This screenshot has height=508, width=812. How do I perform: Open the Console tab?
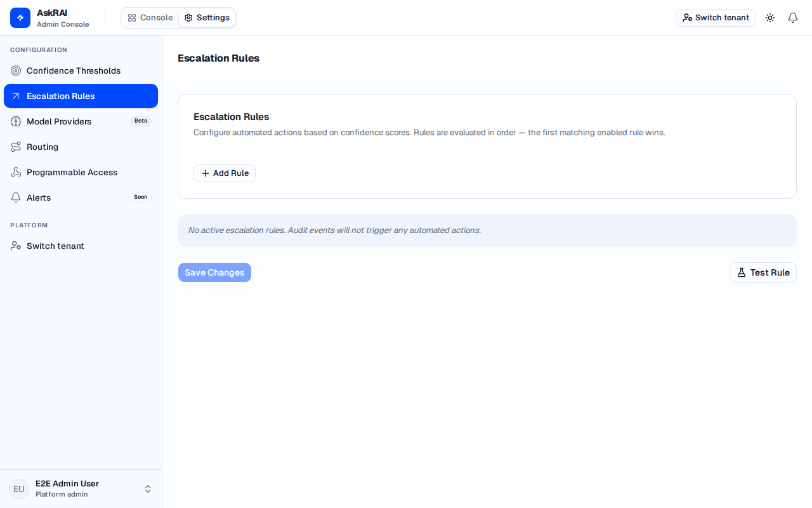[150, 18]
